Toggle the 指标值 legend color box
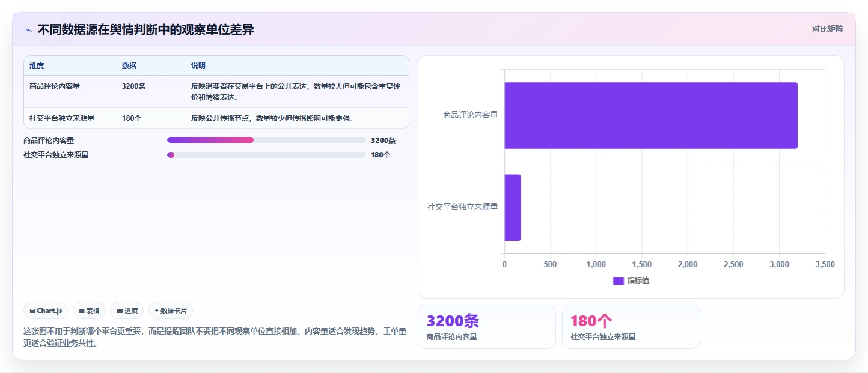 [619, 281]
